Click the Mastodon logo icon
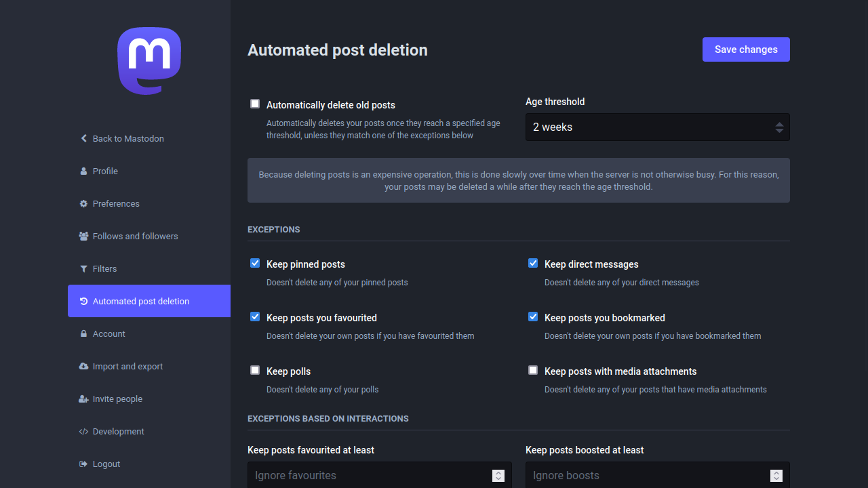 tap(149, 60)
